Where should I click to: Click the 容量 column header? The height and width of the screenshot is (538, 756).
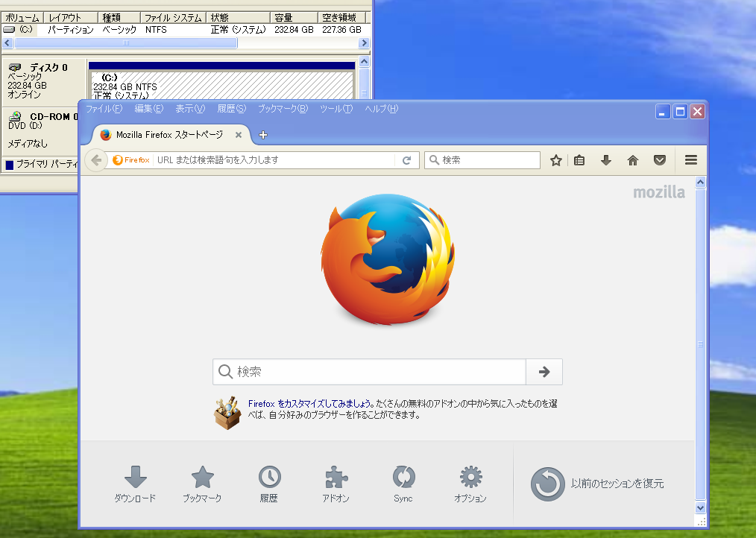[294, 18]
